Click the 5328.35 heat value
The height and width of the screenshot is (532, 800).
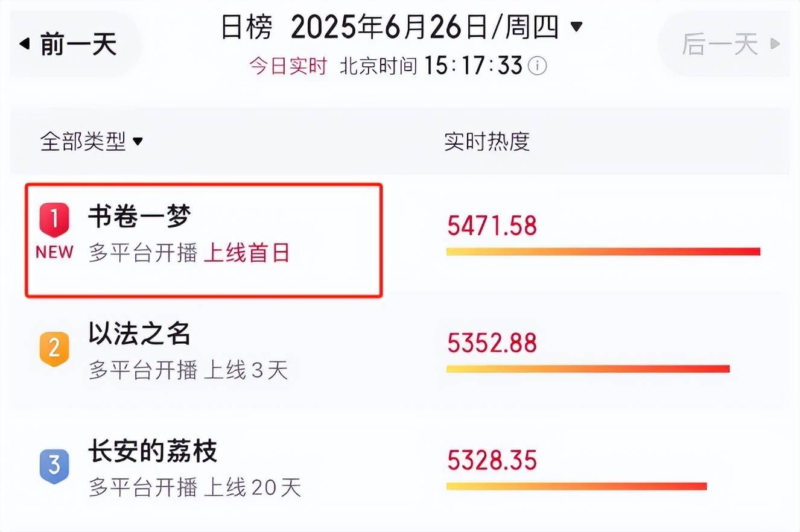click(x=492, y=461)
